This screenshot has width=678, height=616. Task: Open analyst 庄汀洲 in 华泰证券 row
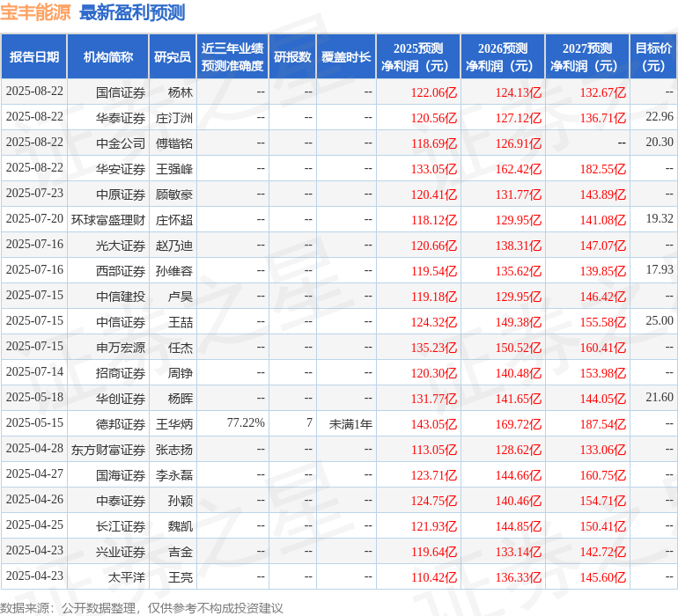pos(173,117)
